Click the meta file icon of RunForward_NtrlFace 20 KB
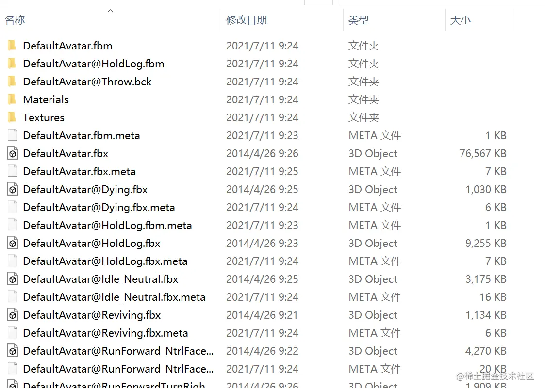This screenshot has height=392, width=545. 12,369
